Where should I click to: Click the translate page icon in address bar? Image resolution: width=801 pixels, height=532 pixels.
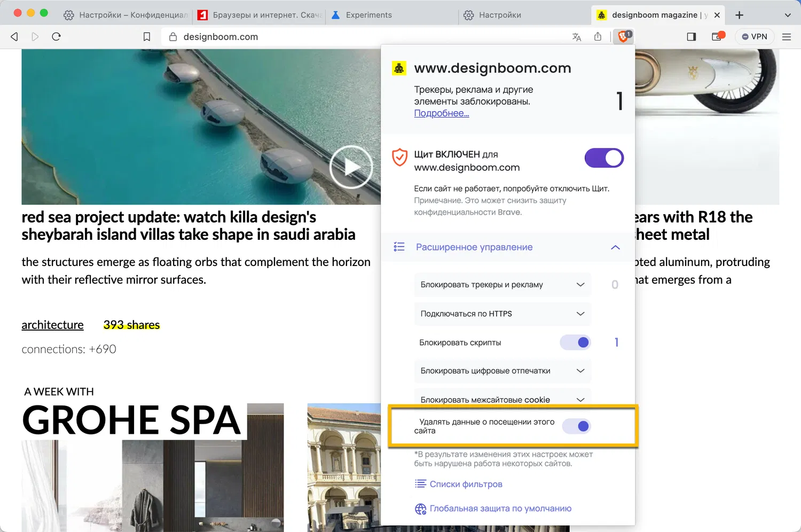(x=577, y=37)
